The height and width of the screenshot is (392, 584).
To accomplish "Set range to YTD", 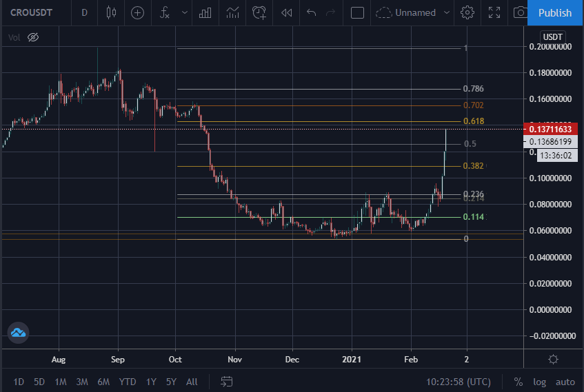I will (128, 382).
